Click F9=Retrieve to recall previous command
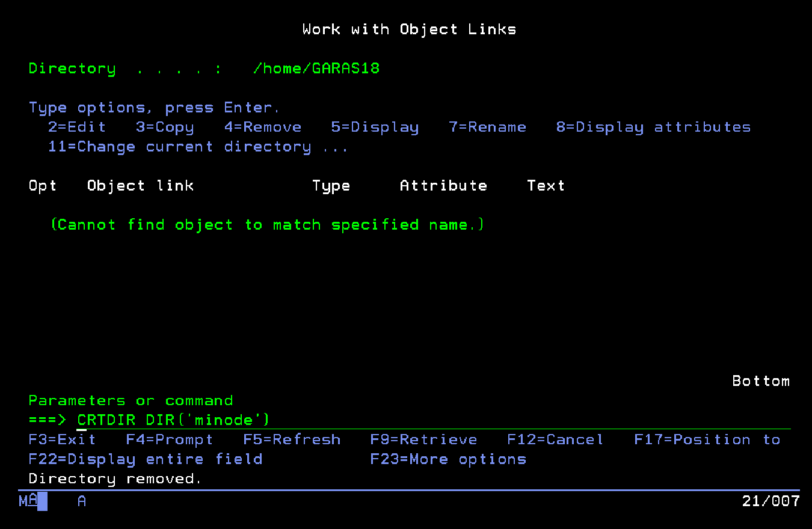 coord(423,439)
